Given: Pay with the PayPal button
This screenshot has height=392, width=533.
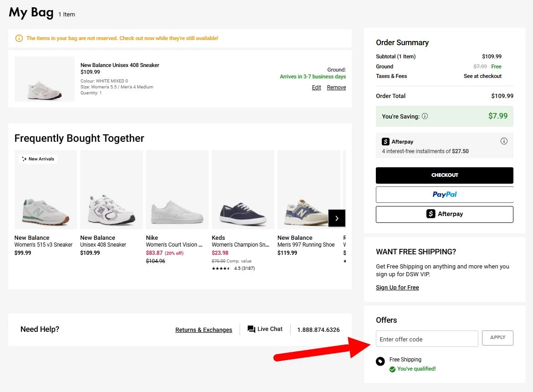Looking at the screenshot, I should point(445,195).
